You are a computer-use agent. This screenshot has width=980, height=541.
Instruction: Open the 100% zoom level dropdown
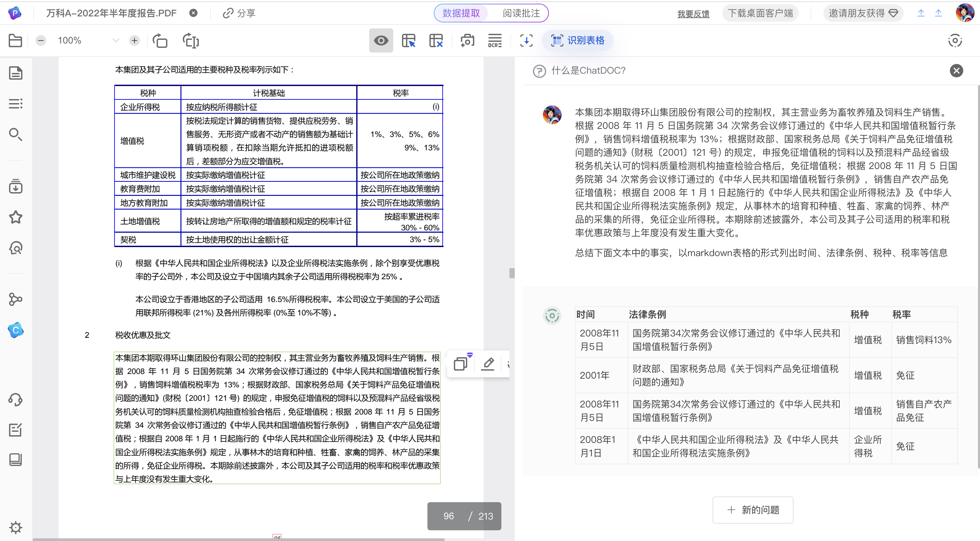coord(116,40)
